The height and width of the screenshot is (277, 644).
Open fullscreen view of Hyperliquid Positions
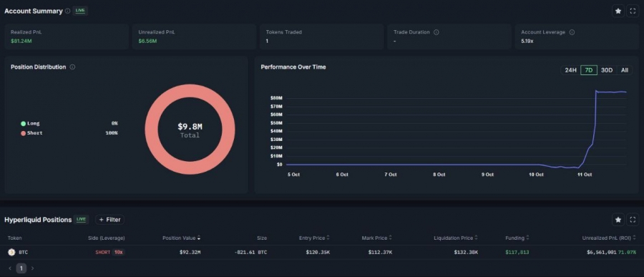(633, 220)
